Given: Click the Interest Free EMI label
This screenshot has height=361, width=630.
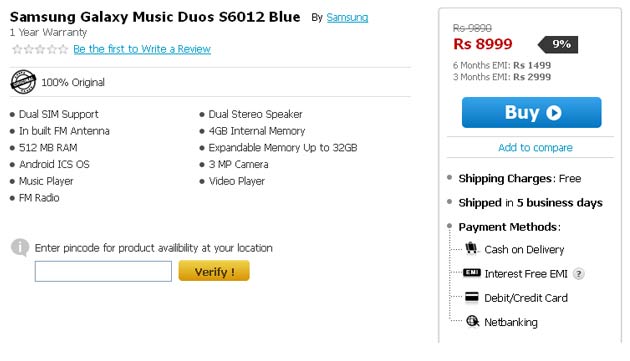Looking at the screenshot, I should tap(526, 274).
